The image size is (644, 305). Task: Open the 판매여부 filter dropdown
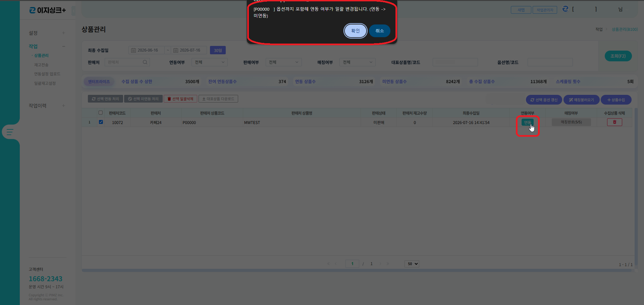click(284, 62)
